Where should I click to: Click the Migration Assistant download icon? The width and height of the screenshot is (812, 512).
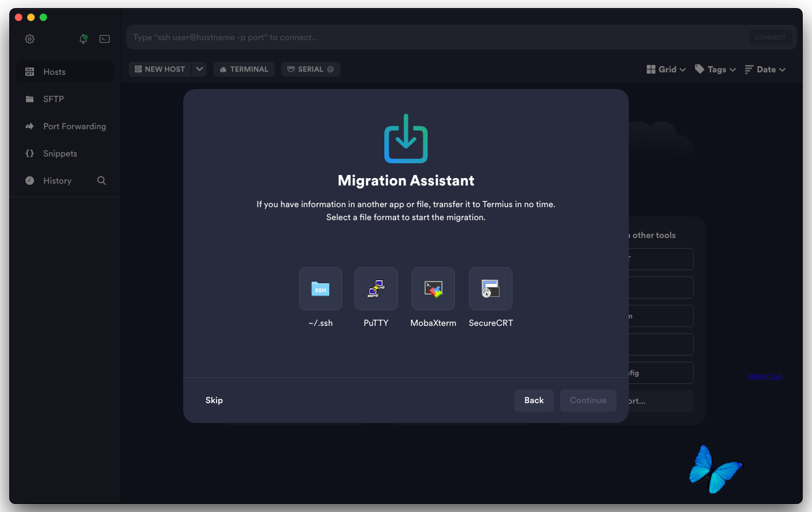[x=406, y=139]
